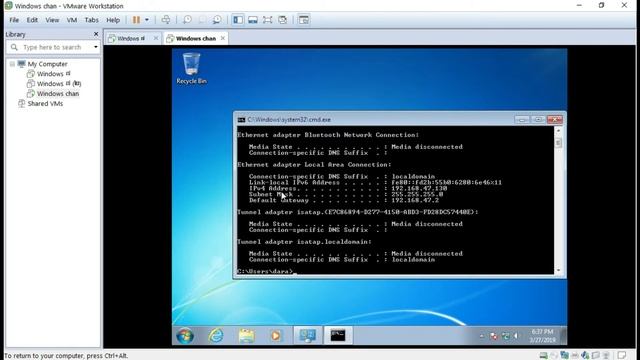
Task: Click the cmd taskbar button
Action: point(338,336)
